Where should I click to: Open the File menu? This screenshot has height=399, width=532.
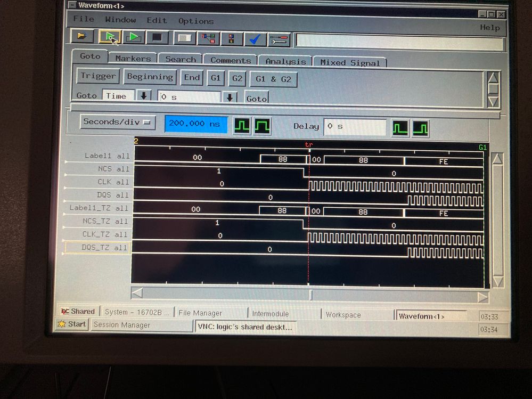(x=84, y=19)
